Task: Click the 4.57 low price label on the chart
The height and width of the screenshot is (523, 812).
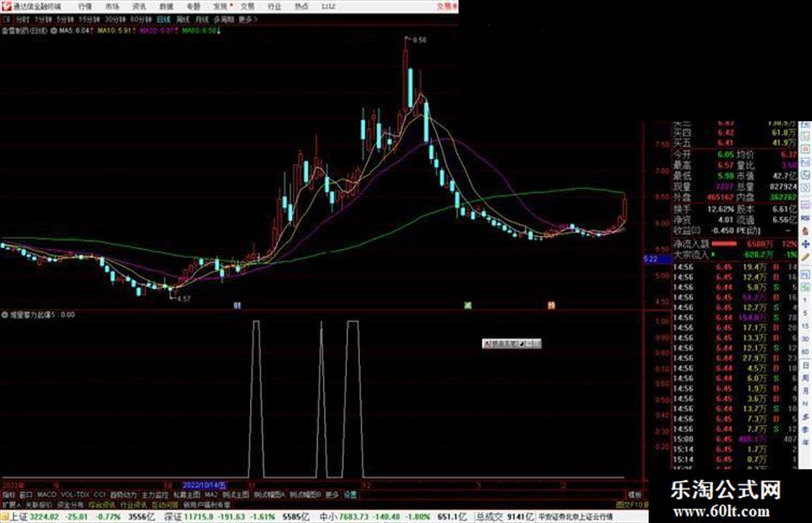Action: 183,299
